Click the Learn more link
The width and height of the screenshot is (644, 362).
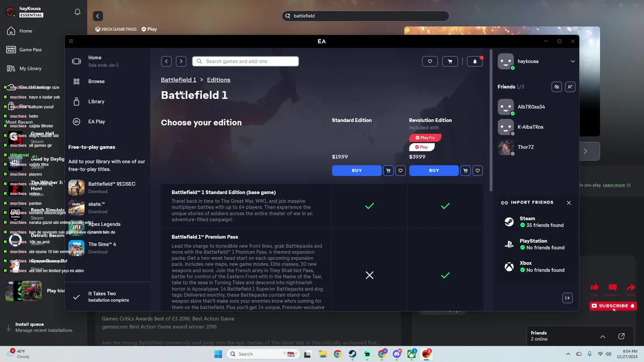tap(616, 185)
